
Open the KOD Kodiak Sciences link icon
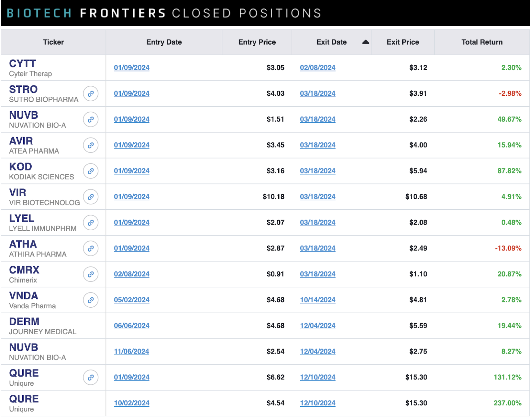(x=91, y=171)
